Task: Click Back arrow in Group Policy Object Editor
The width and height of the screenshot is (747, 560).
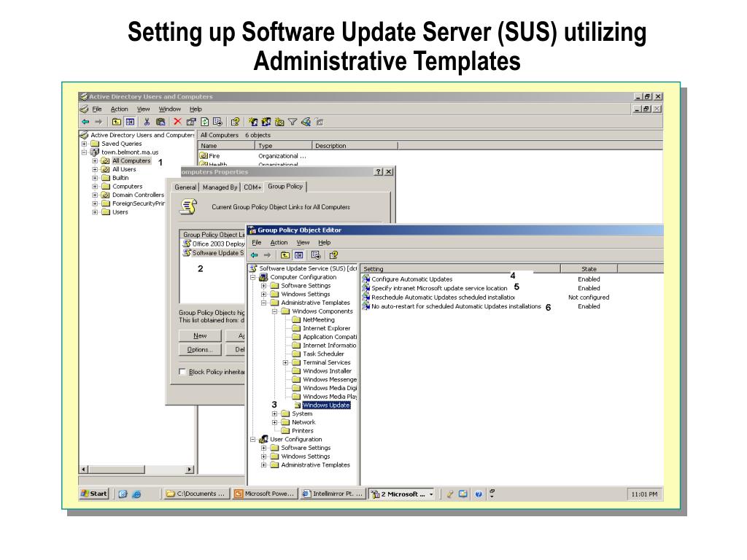Action: click(x=255, y=255)
